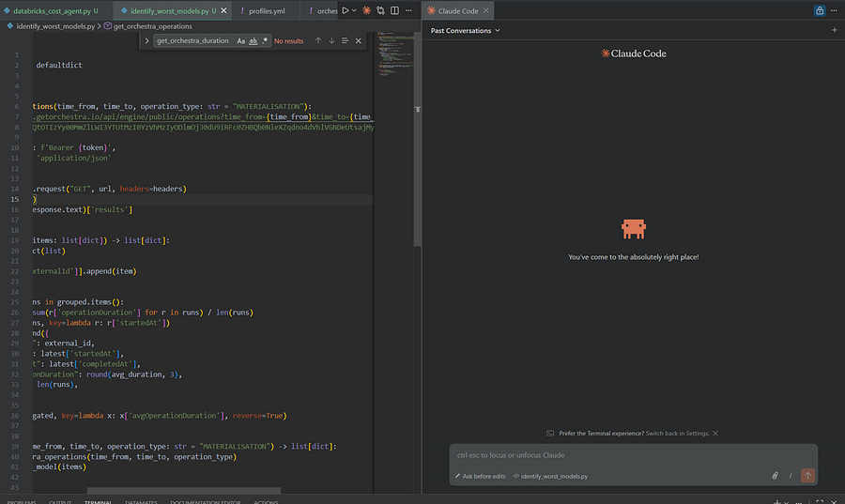This screenshot has height=504, width=845.
Task: Open the profiles.yml editor tab
Action: [x=266, y=10]
